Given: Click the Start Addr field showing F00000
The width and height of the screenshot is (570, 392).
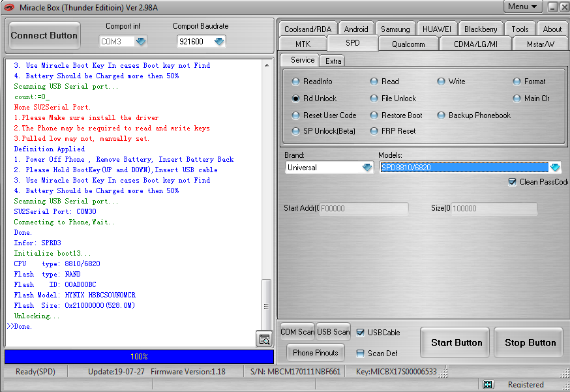Looking at the screenshot, I should 363,208.
